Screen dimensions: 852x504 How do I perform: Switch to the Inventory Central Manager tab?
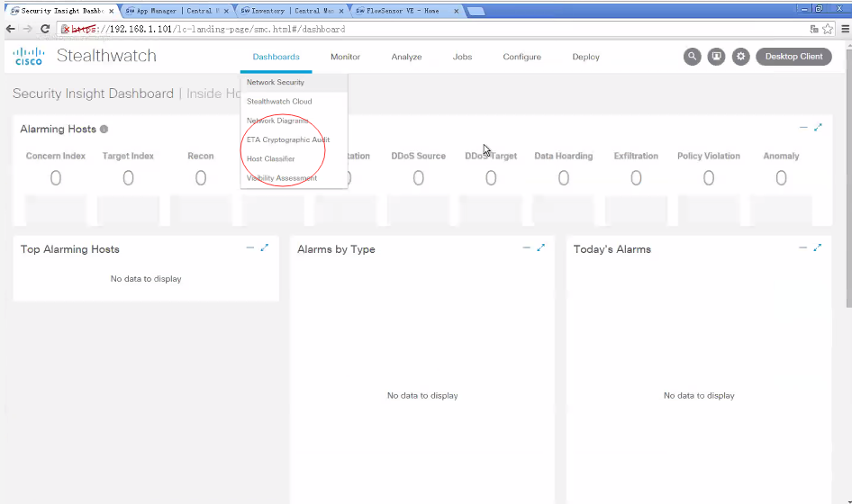pos(292,11)
